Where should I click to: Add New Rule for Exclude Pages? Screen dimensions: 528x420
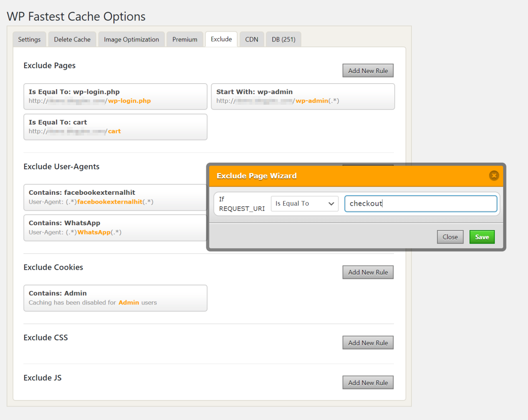pos(368,71)
